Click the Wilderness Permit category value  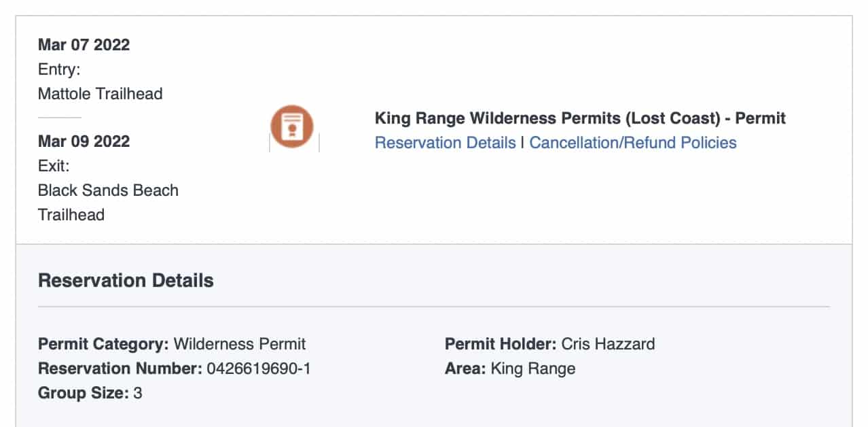(x=240, y=344)
